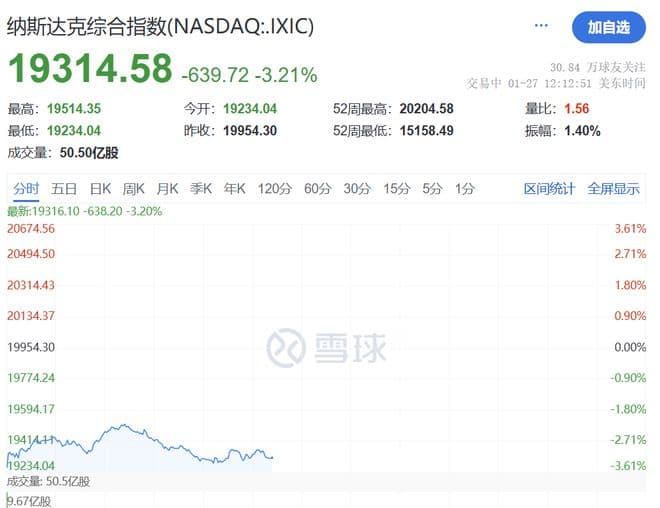
Task: Click 全屏显示 to go fullscreen
Action: coord(613,188)
